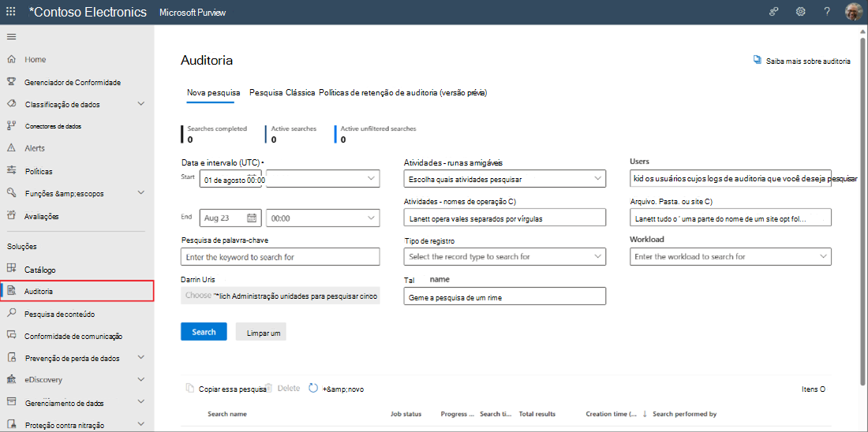868x432 pixels.
Task: Expand Prevenção de perda de dados chevron
Action: click(x=140, y=358)
